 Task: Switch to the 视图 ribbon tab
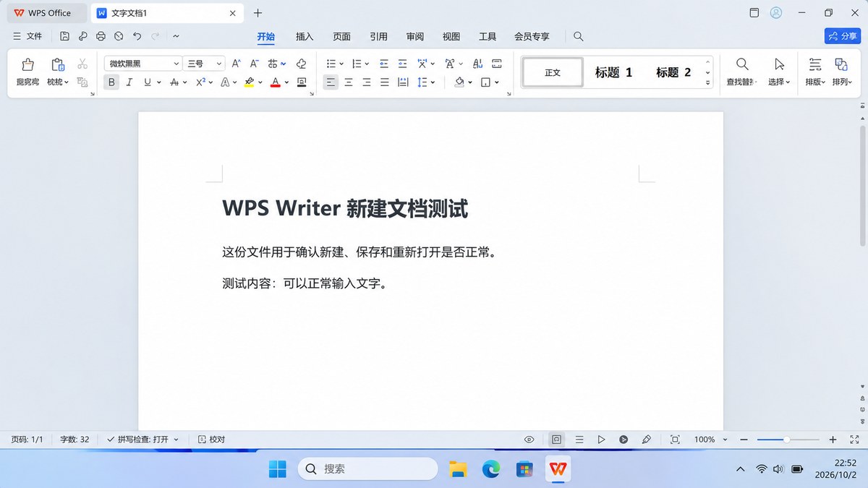click(451, 36)
